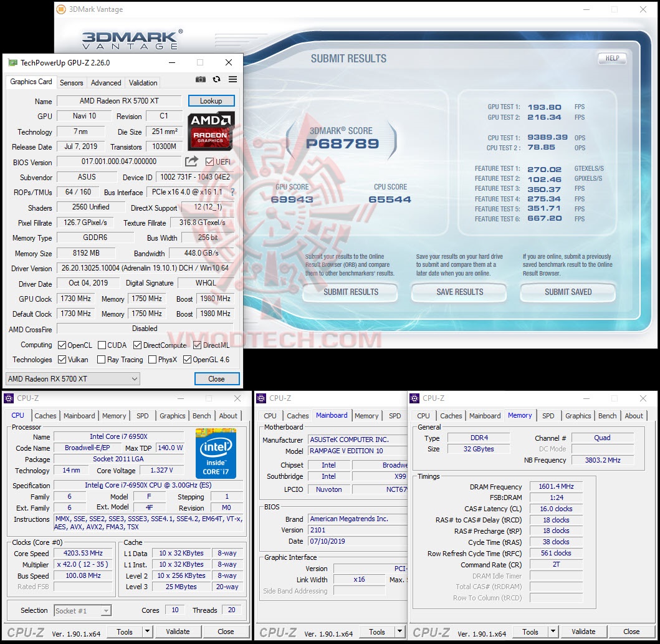Click the Intel Core i7 logo in CPU-Z
660x644 pixels.
(x=216, y=453)
